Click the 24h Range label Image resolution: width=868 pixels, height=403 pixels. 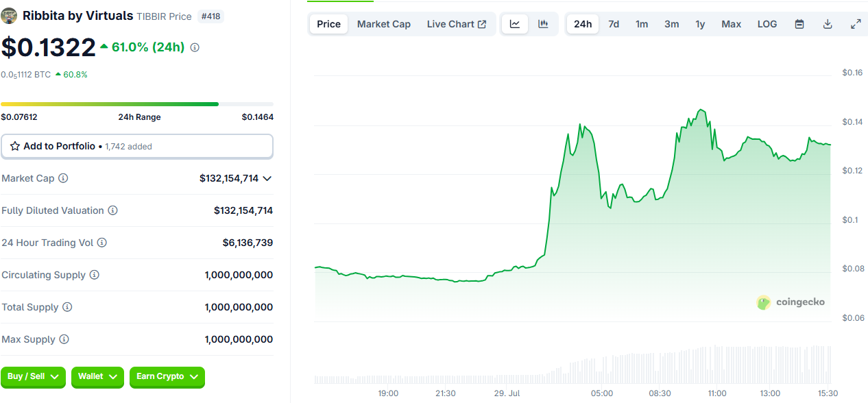pos(139,117)
